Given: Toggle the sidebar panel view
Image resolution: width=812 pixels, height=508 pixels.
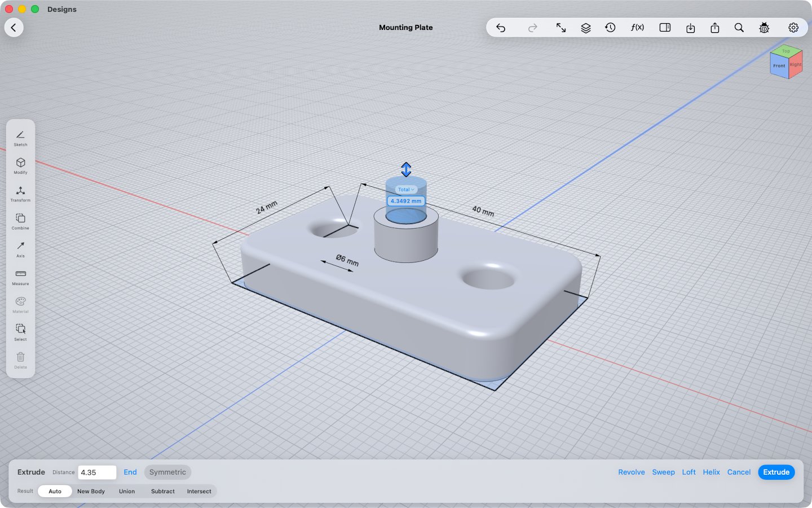Looking at the screenshot, I should [x=665, y=28].
